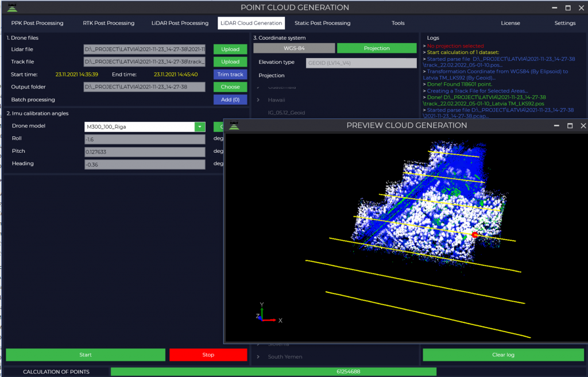Close the Preview Cloud Generation window

[x=583, y=125]
